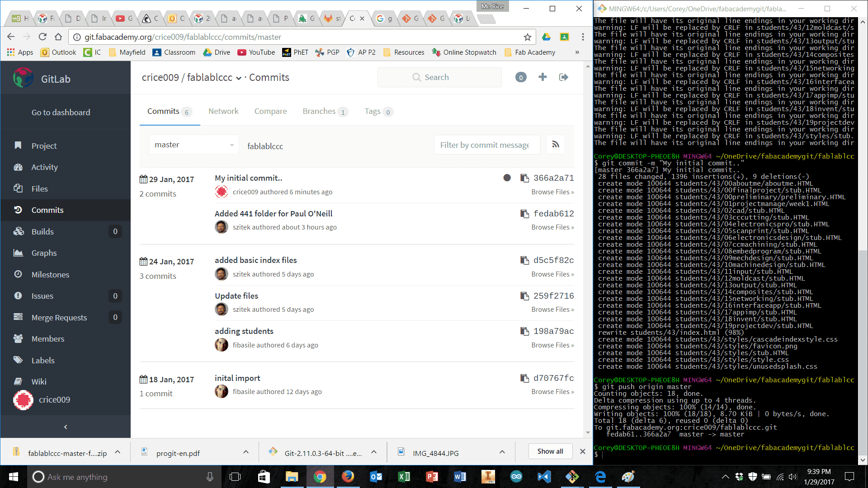Switch to the Network tab

223,111
